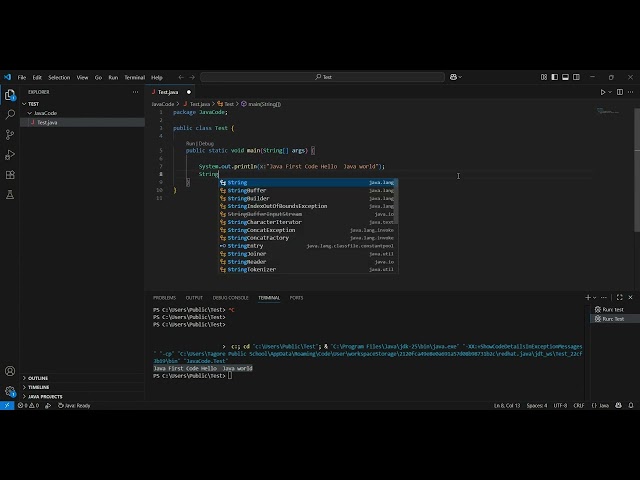
Task: Toggle the bottom Panel visibility
Action: pos(565,77)
